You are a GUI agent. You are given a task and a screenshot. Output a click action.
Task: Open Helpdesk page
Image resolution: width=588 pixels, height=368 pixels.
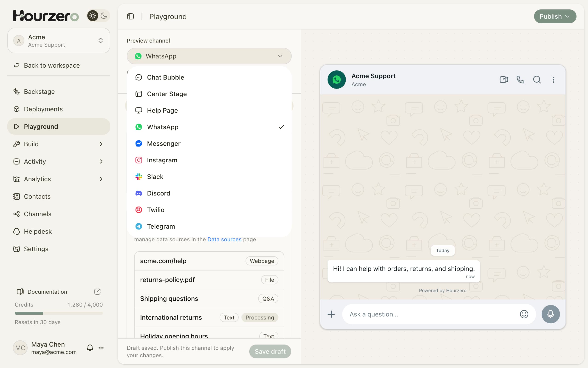coord(59,231)
